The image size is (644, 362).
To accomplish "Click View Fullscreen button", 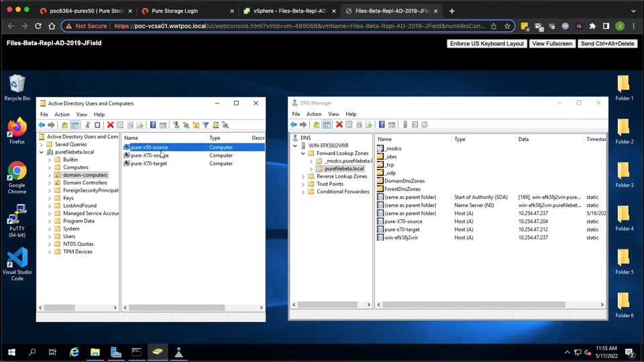I will coord(552,44).
